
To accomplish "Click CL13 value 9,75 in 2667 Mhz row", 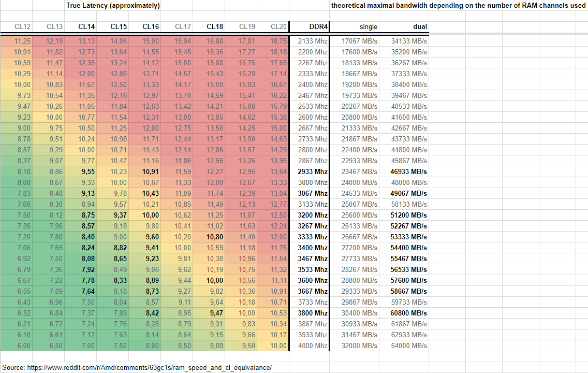I will click(48, 128).
